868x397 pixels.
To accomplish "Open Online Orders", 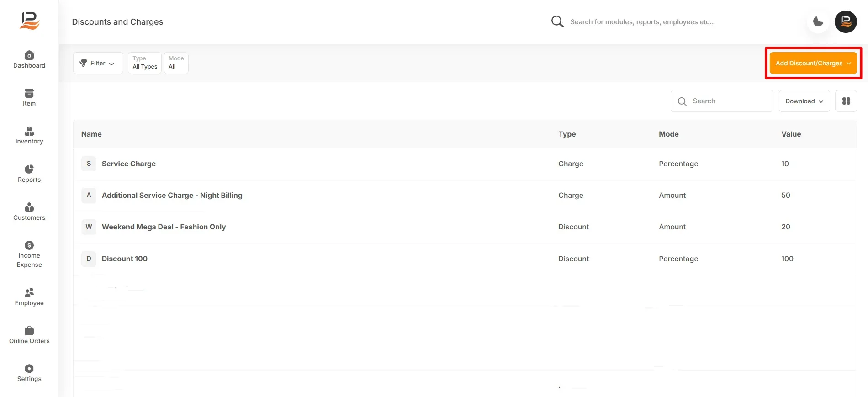I will 29,335.
